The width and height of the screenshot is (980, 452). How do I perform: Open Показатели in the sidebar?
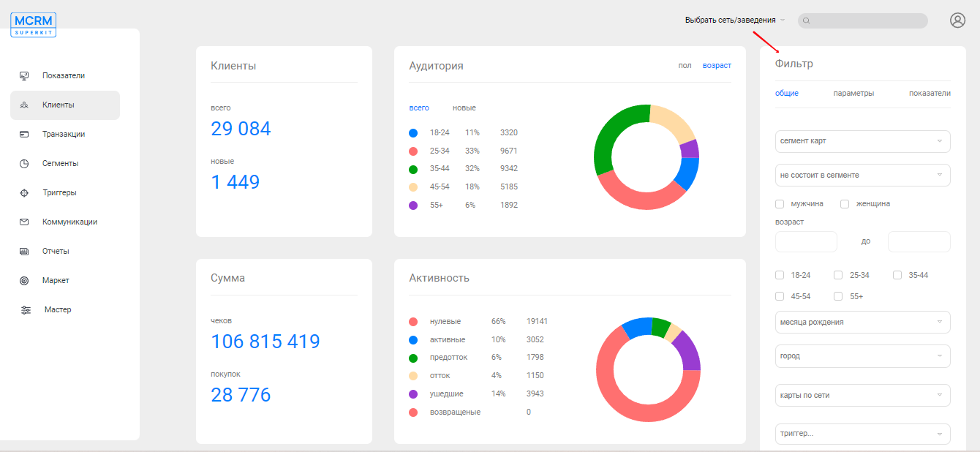[64, 75]
